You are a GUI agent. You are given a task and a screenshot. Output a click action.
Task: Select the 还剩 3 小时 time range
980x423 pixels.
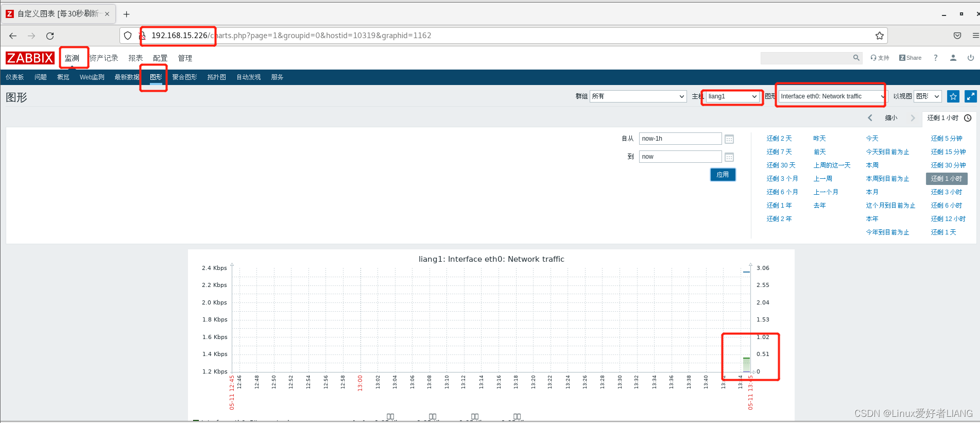click(947, 192)
